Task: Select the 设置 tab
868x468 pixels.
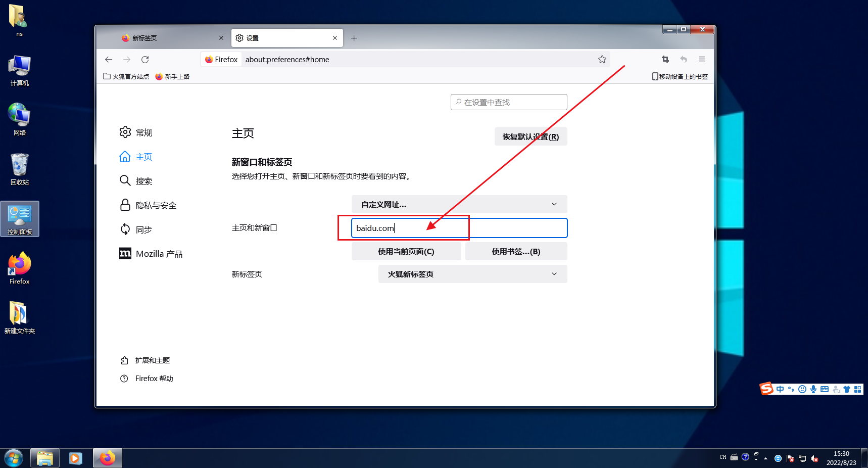Action: 287,38
